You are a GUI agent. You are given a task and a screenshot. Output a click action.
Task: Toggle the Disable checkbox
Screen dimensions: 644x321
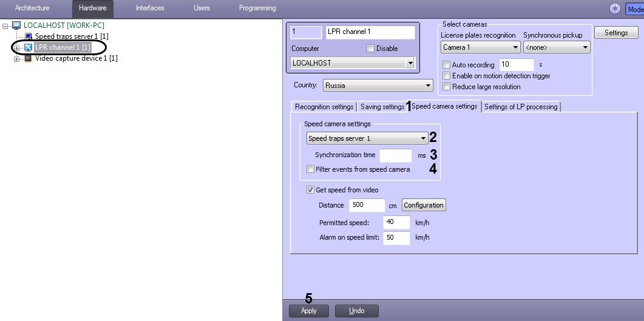[x=370, y=49]
